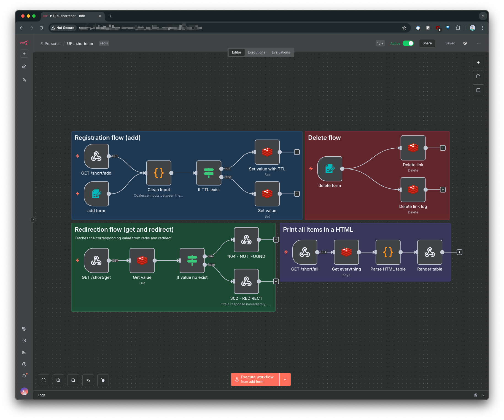
Task: Select the Clean Input code node
Action: (159, 173)
